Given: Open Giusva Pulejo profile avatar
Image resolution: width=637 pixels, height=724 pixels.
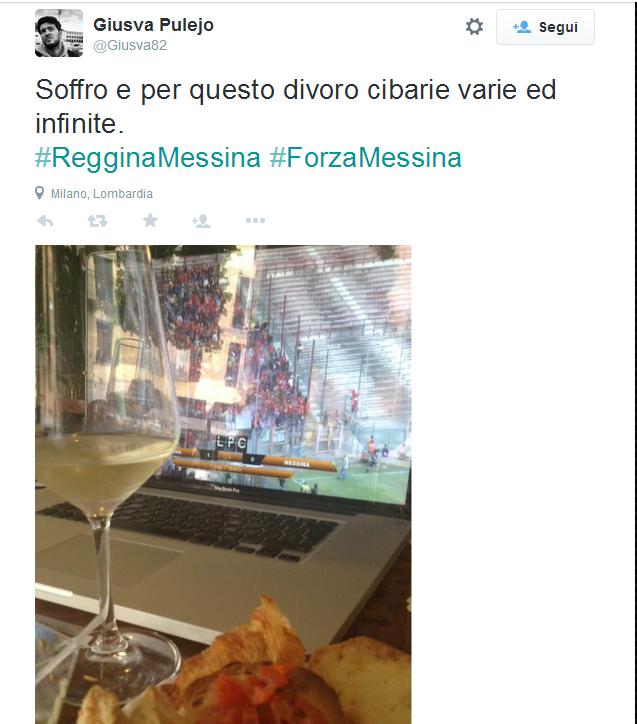Looking at the screenshot, I should (x=59, y=33).
